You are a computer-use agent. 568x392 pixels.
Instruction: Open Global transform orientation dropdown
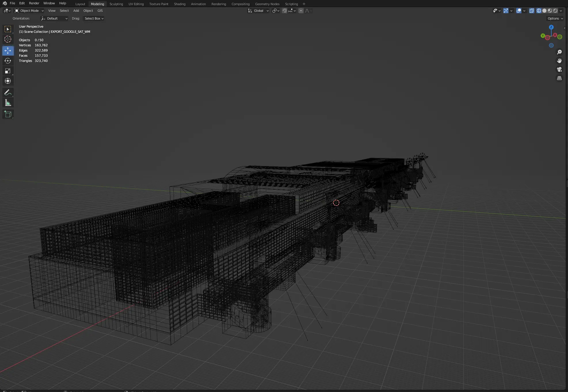pos(258,11)
